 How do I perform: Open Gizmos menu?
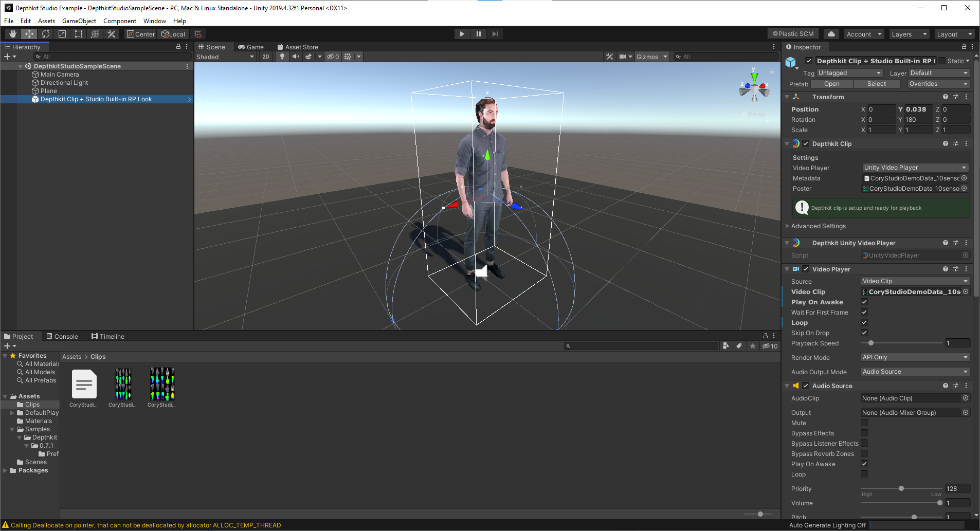[x=647, y=57]
